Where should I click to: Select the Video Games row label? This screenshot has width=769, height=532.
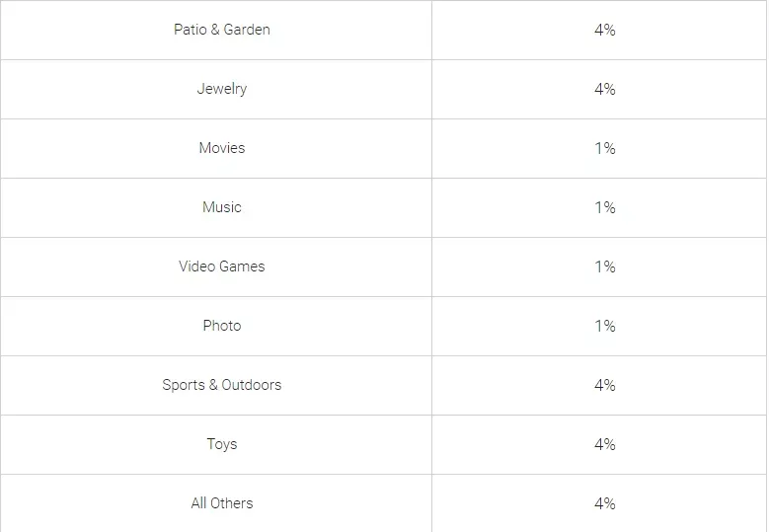point(222,266)
